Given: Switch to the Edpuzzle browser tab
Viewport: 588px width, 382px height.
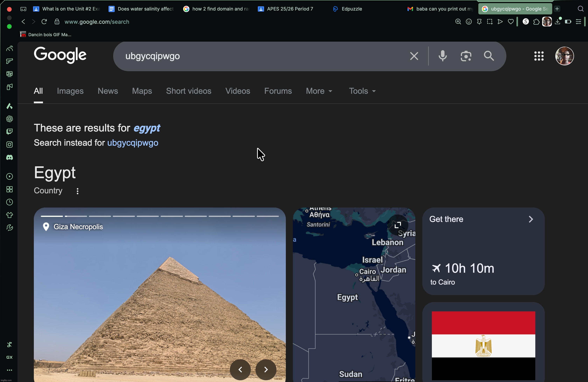Looking at the screenshot, I should pos(351,9).
